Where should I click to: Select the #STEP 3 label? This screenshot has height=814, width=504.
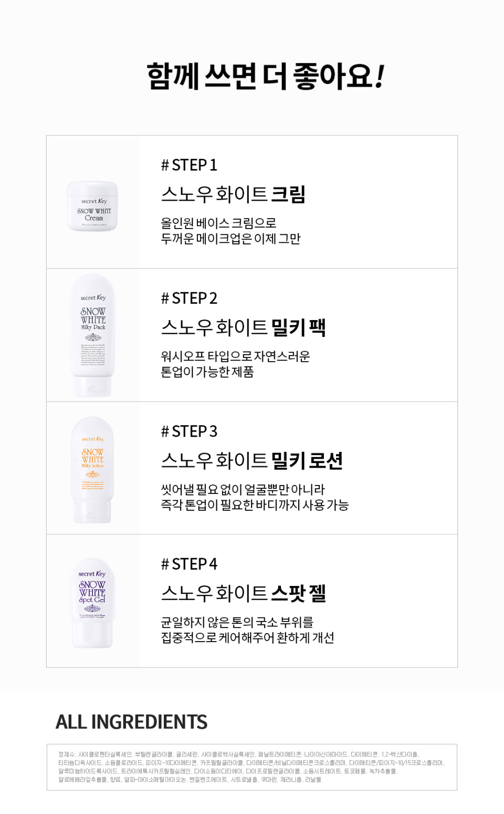tap(189, 431)
